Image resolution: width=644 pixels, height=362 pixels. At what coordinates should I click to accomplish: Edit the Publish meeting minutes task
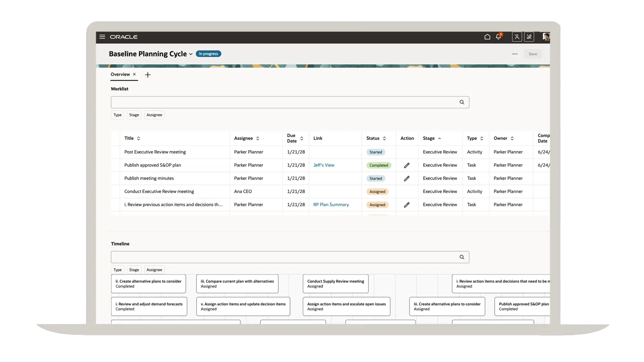407,178
